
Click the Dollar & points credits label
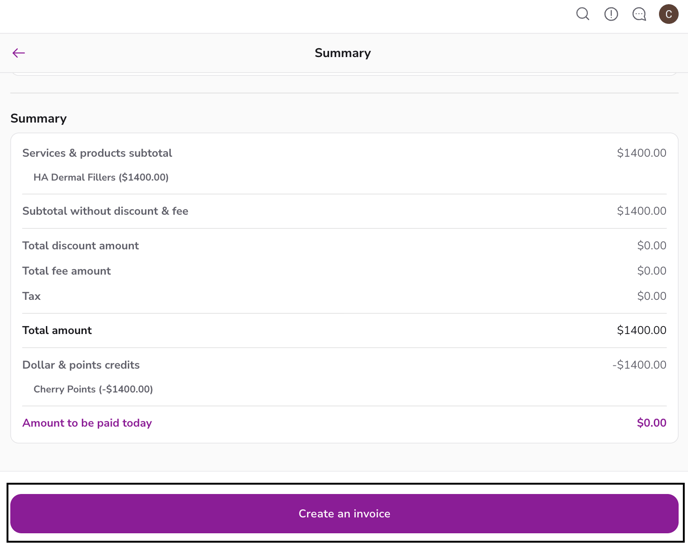(x=81, y=365)
